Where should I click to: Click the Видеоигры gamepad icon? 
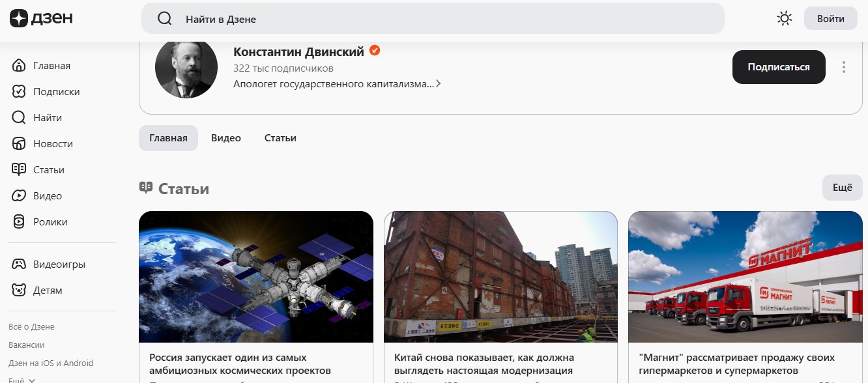pyautogui.click(x=20, y=264)
